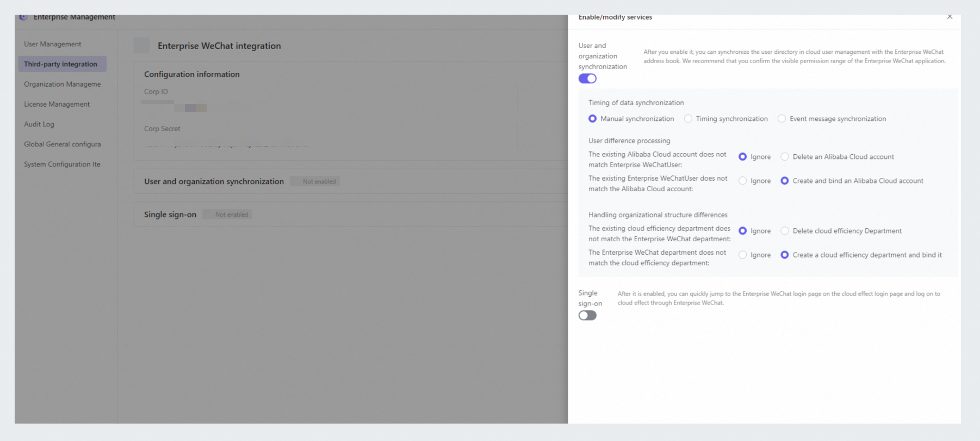Choose Ignore for unmatched Enterprise WeChatUser
The image size is (980, 441).
[742, 181]
